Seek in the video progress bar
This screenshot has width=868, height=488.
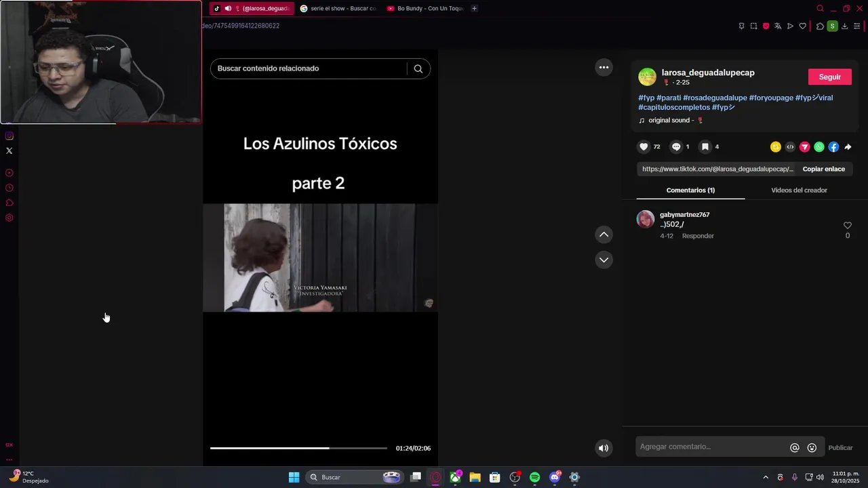point(298,448)
